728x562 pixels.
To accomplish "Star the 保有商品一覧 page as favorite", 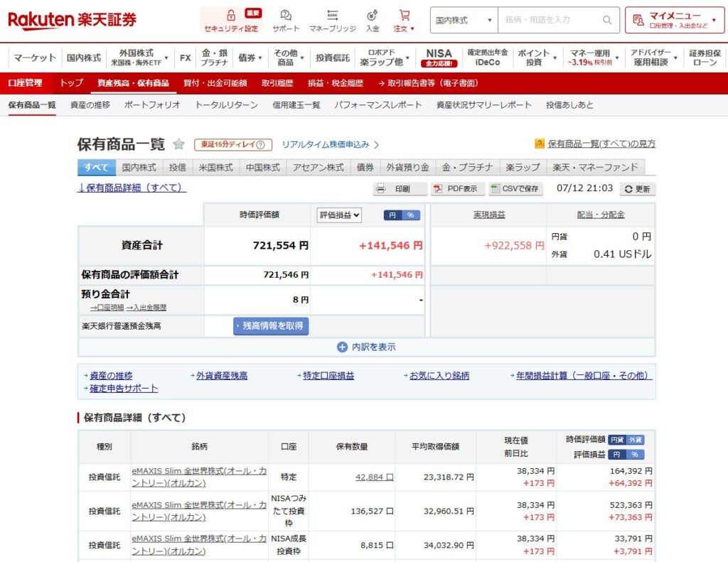I will click(x=178, y=144).
